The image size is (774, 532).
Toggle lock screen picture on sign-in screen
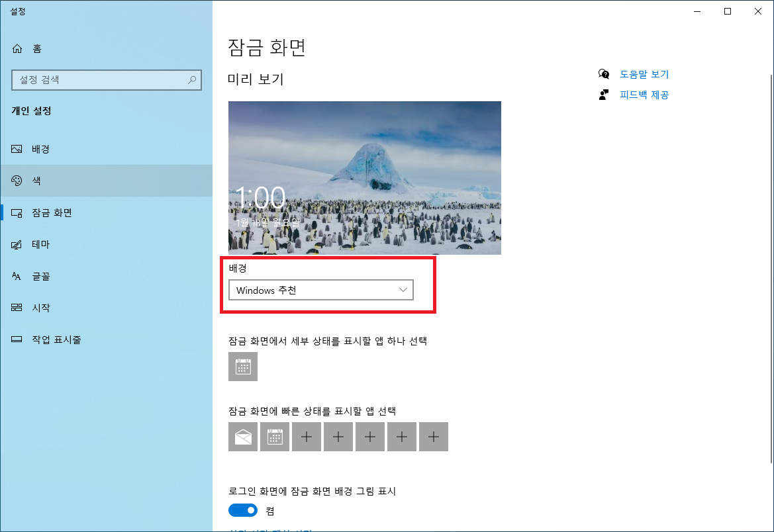[x=243, y=510]
